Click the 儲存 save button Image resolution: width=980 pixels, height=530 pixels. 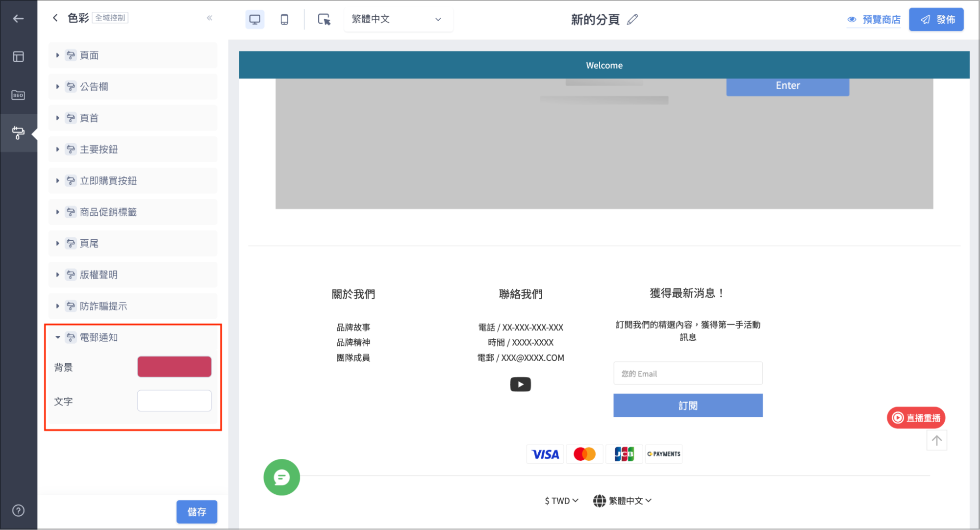[197, 512]
